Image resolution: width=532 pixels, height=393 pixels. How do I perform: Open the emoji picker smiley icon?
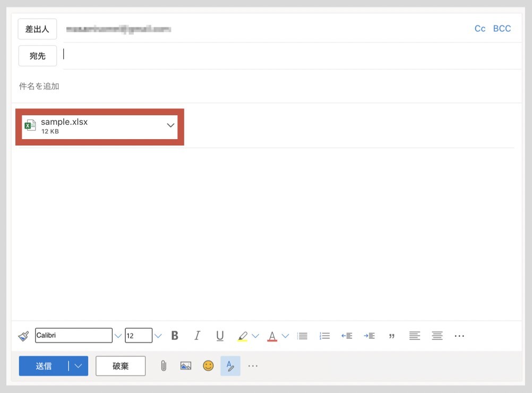coord(208,365)
